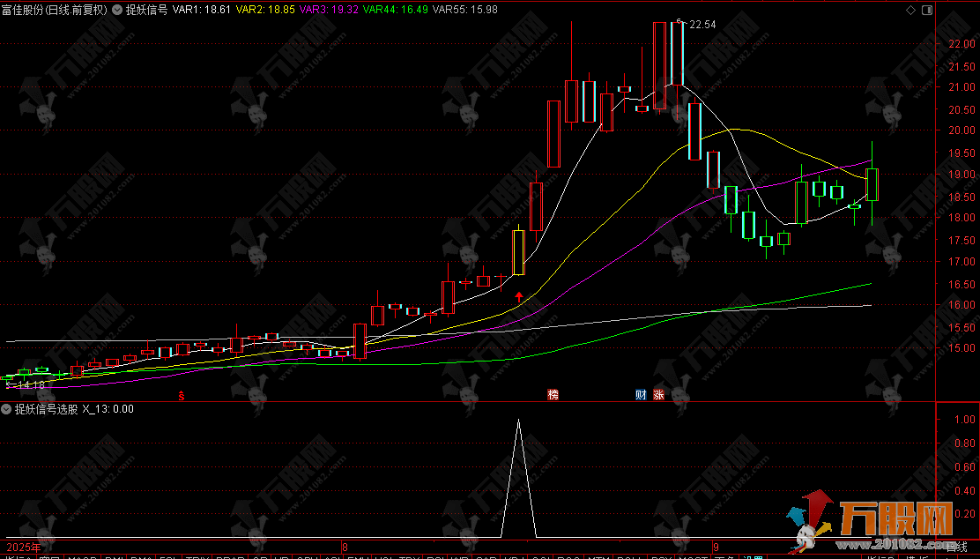The image size is (980, 559).
Task: Select the green VAR44: 16.49 label
Action: (396, 10)
